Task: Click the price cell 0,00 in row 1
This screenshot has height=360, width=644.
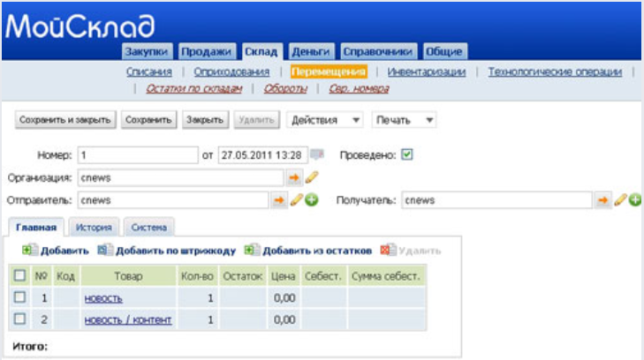Action: click(x=284, y=297)
